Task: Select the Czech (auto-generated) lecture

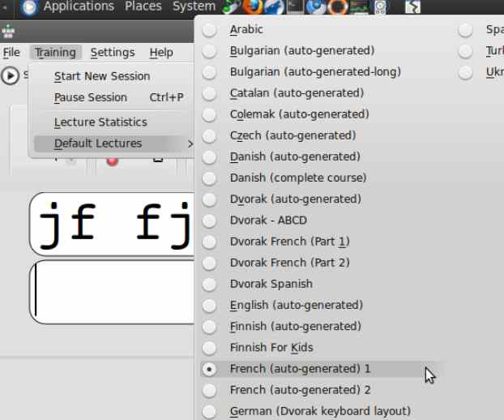Action: pyautogui.click(x=322, y=135)
